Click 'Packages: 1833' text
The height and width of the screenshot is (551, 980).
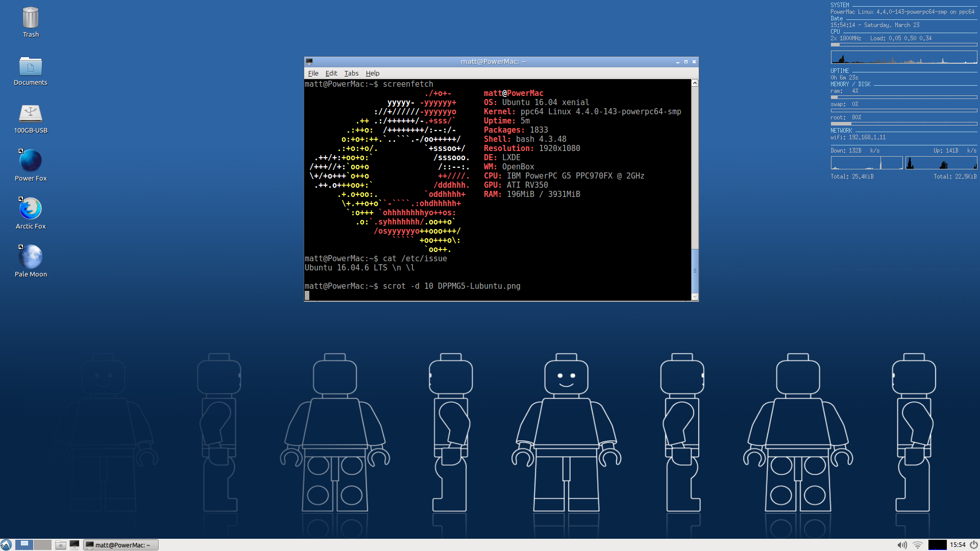(516, 130)
